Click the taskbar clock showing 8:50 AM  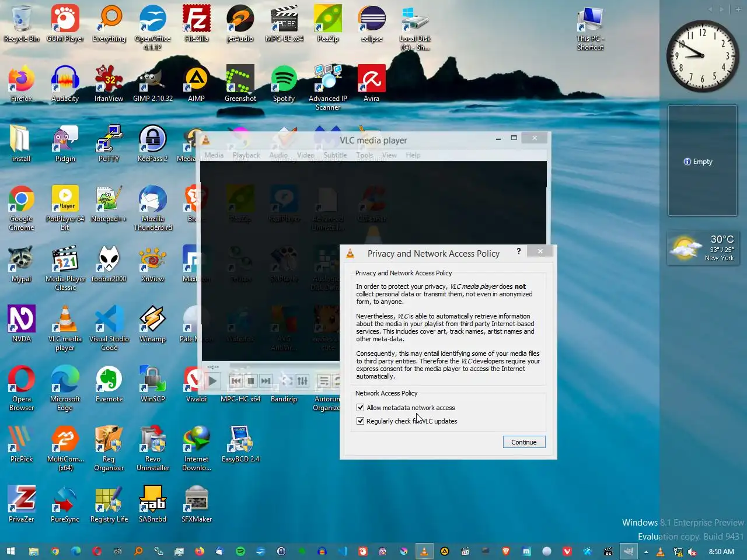(x=721, y=551)
